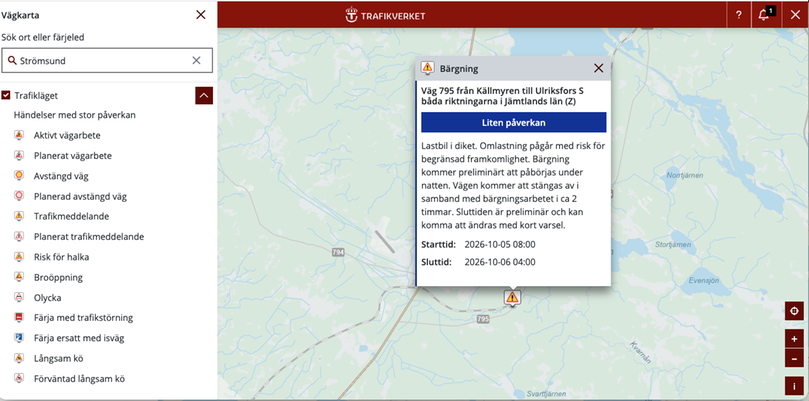Click the Förväntad långsam kö label

[x=79, y=378]
